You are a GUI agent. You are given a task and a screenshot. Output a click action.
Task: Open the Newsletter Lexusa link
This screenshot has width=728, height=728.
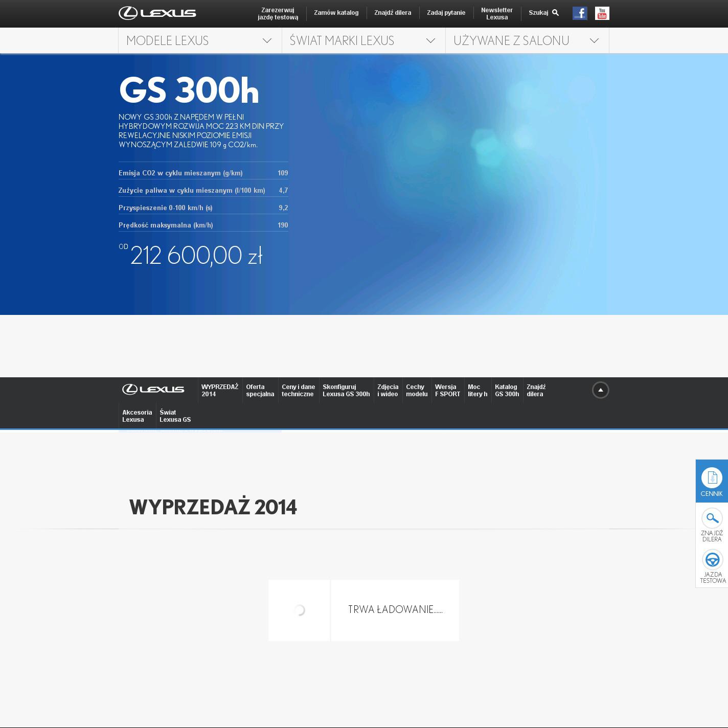click(497, 14)
